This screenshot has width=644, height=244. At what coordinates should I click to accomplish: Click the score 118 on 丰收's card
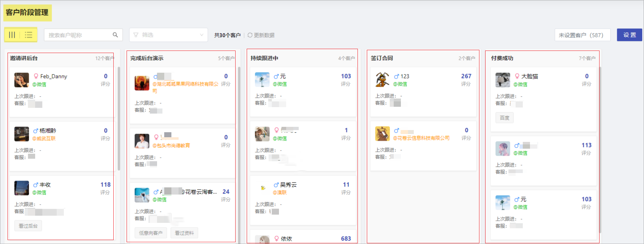tap(105, 185)
